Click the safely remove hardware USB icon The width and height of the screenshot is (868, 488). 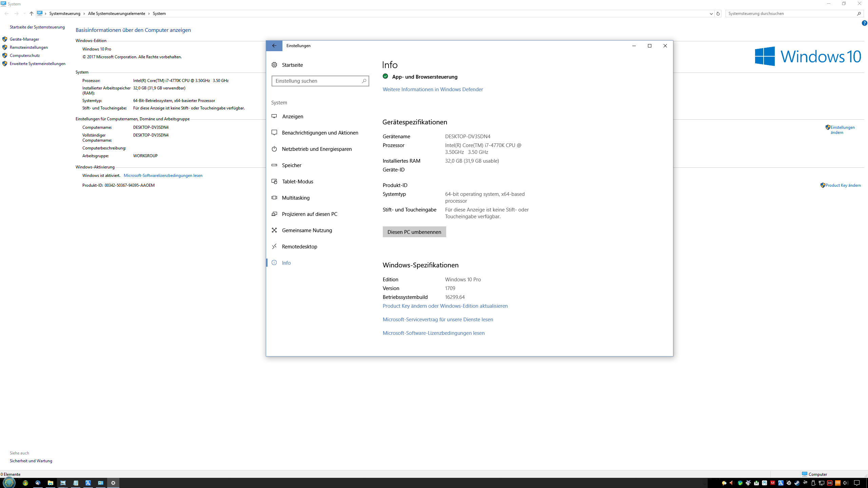(x=813, y=483)
